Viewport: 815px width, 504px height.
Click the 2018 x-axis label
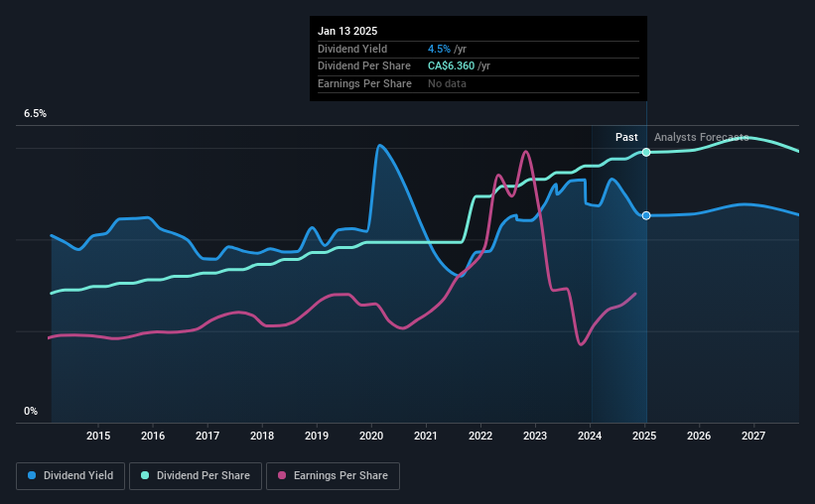coord(262,436)
